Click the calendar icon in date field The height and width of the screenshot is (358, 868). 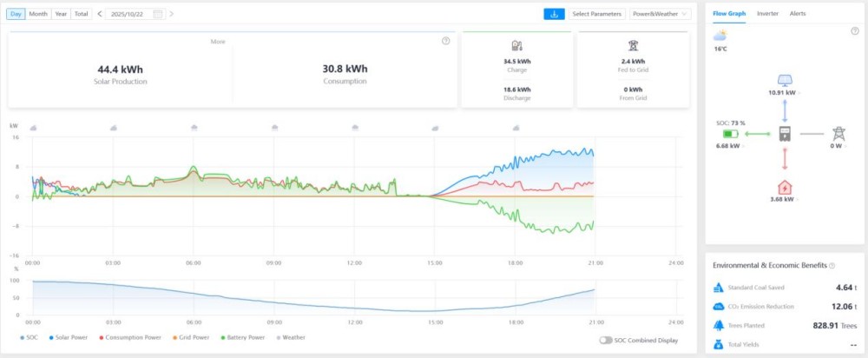tap(157, 14)
